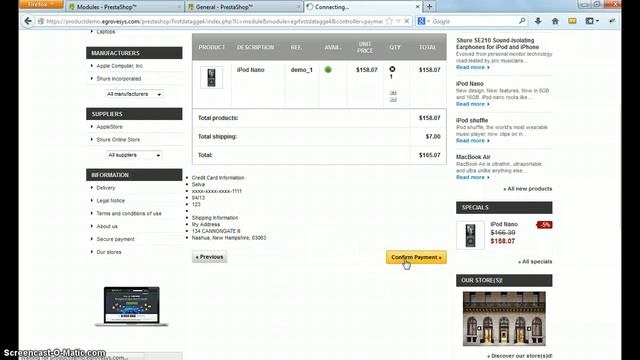Image resolution: width=640 pixels, height=360 pixels.
Task: Open iPod Nano specials thumbnail
Action: [470, 236]
